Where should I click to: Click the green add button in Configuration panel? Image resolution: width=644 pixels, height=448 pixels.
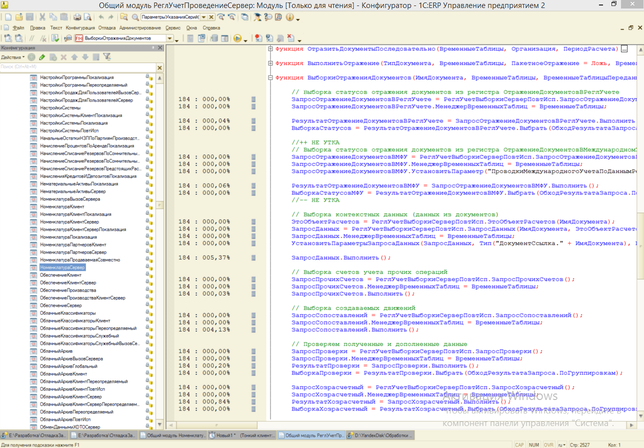click(31, 57)
